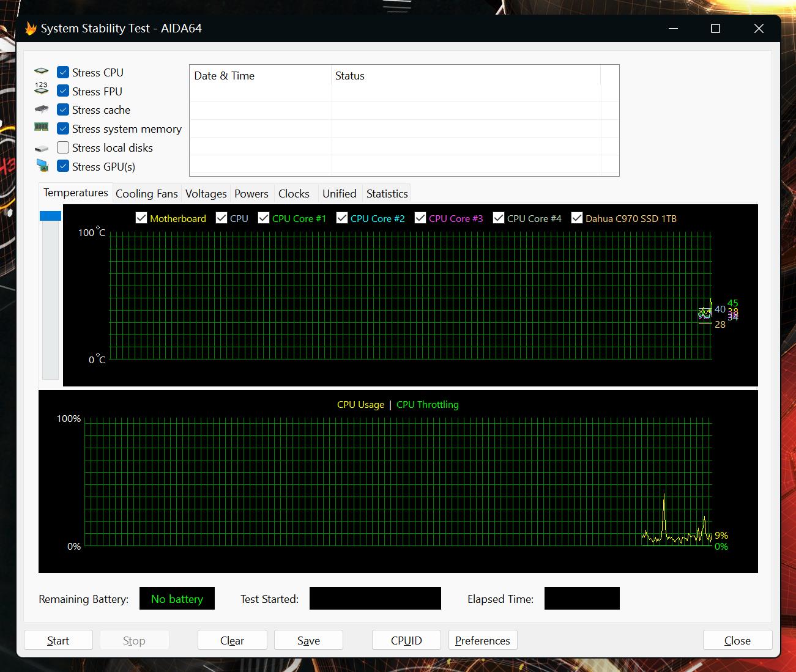Click the cache chip icon
796x672 pixels.
tap(41, 109)
